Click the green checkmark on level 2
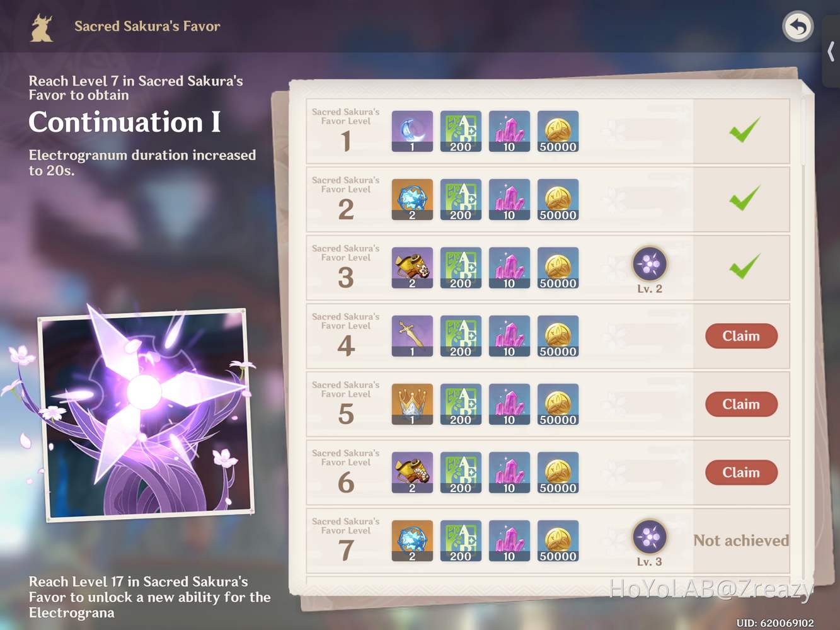The width and height of the screenshot is (840, 630). tap(744, 198)
